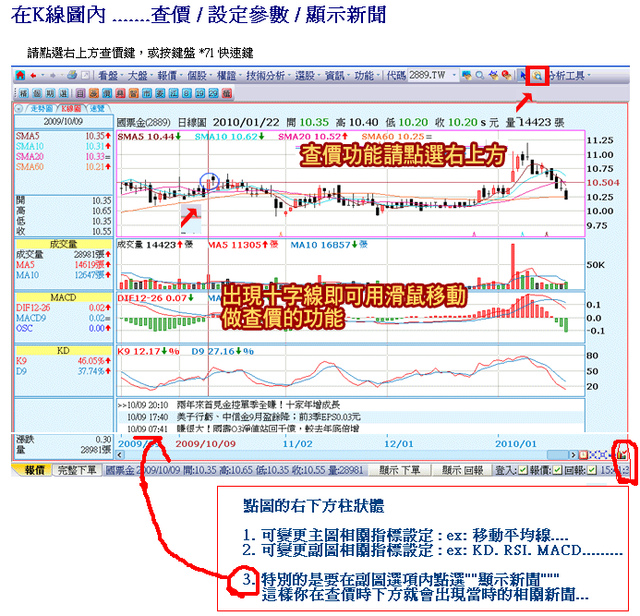Open the 大盤 dropdown menu
The height and width of the screenshot is (616, 640).
pyautogui.click(x=140, y=76)
